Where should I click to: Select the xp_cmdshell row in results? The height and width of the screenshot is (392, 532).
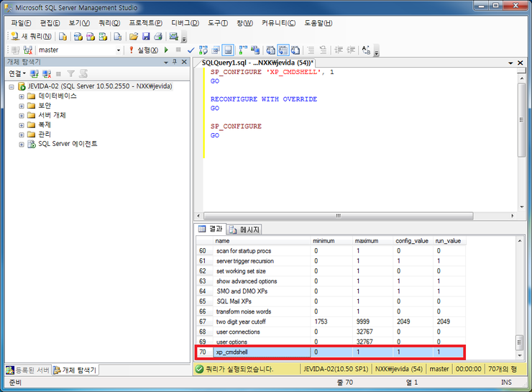330,352
